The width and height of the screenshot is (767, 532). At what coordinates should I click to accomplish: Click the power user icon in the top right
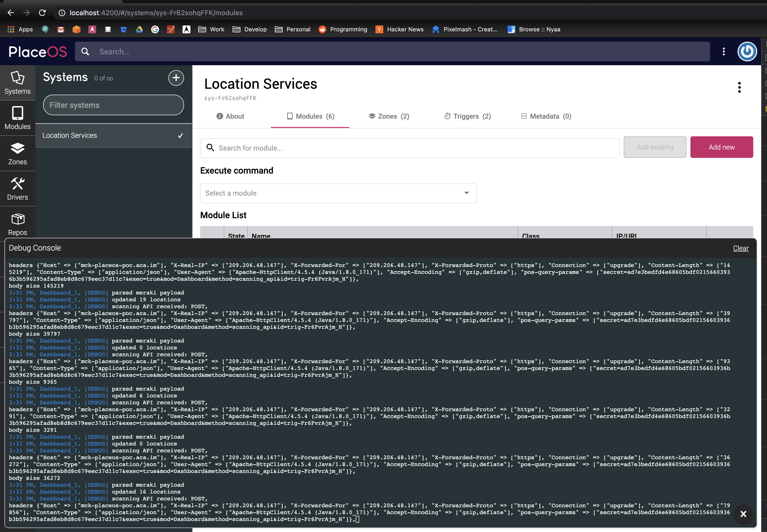point(747,51)
